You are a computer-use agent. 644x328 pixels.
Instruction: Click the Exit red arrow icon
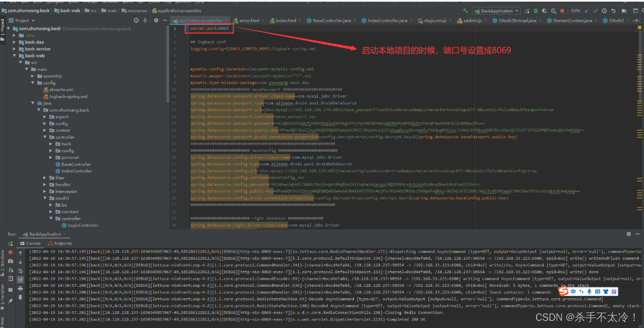(10, 279)
